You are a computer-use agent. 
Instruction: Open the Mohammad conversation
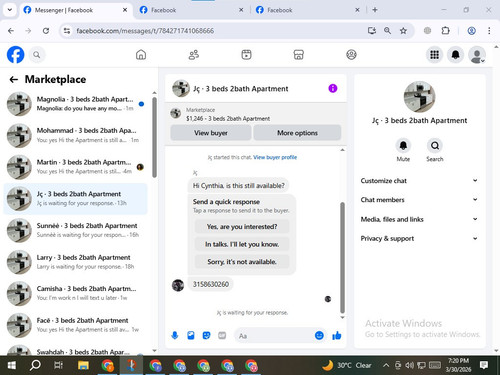[75, 135]
